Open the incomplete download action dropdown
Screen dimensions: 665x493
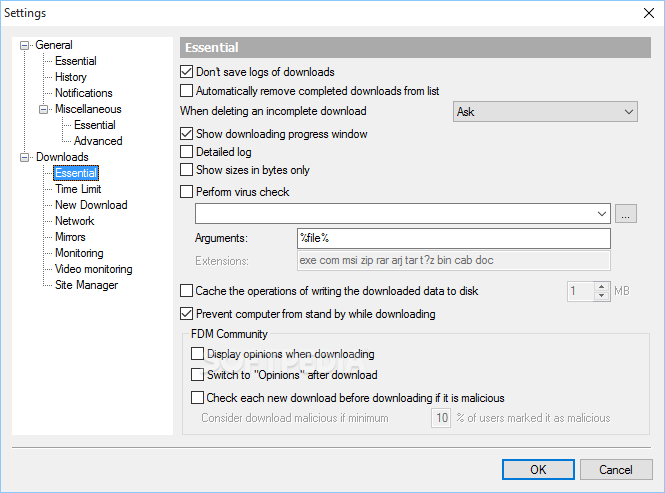tap(545, 112)
